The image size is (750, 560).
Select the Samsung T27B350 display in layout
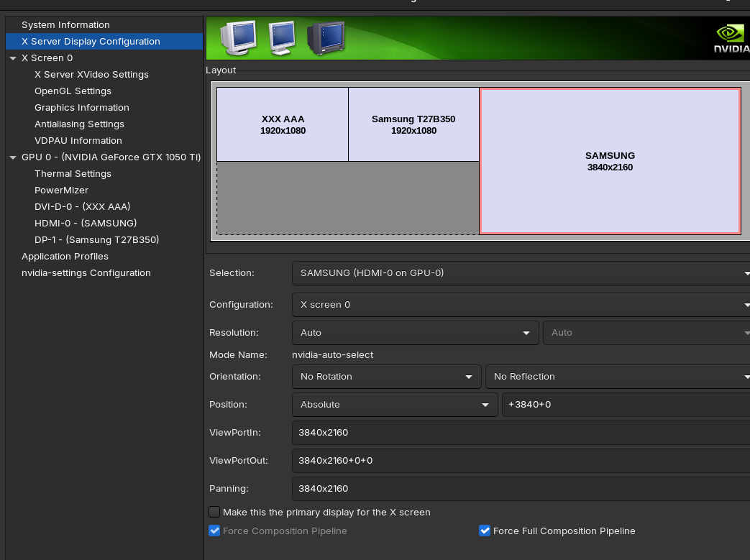[413, 124]
